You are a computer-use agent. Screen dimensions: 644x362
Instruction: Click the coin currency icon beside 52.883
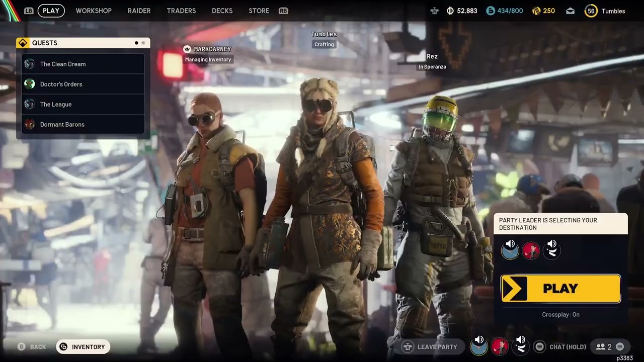coord(450,11)
